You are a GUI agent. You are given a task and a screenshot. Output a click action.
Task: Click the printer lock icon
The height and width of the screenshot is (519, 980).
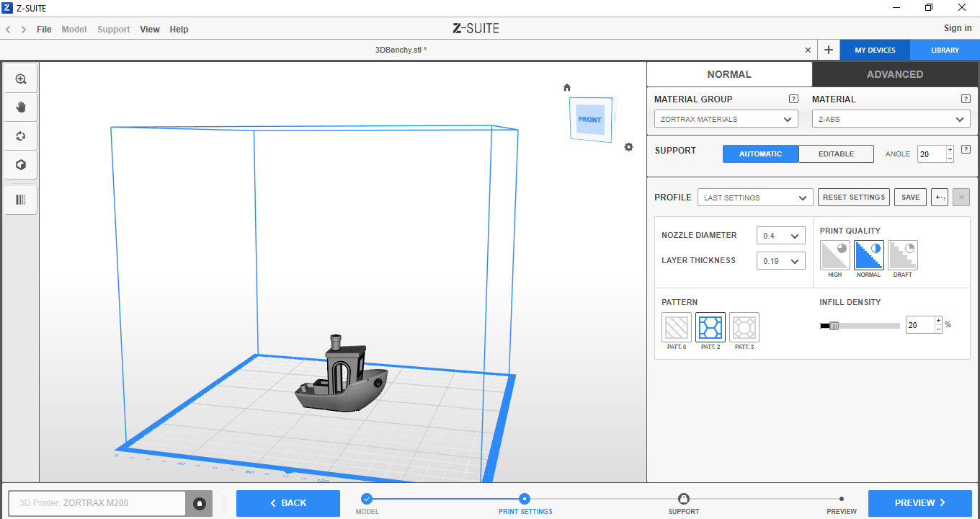pyautogui.click(x=199, y=503)
